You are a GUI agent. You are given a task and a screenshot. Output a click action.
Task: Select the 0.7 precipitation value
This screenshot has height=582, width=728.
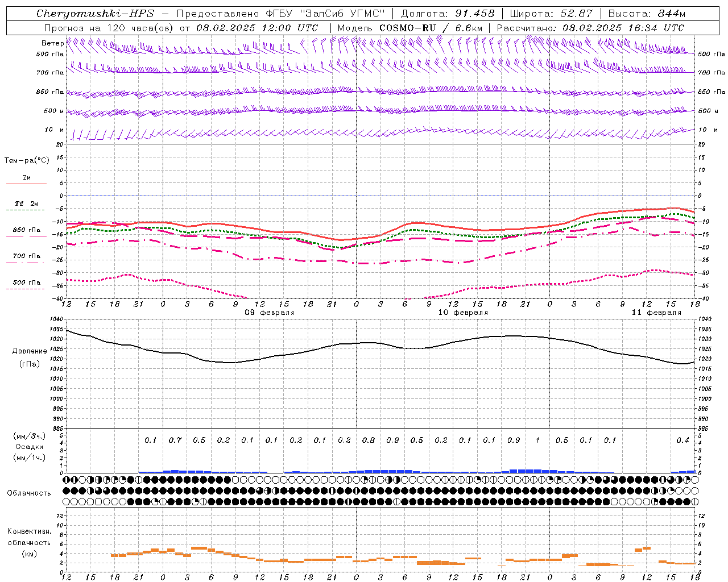point(175,440)
